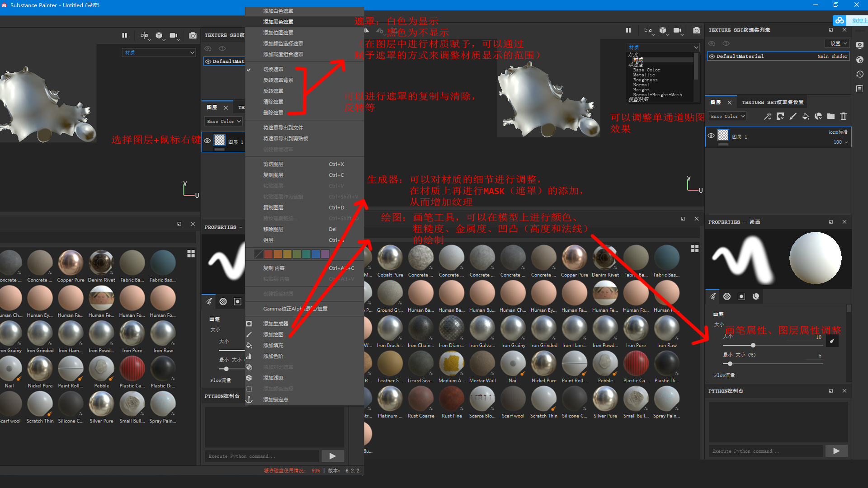Select the alpha tab icon in right properties

pyautogui.click(x=727, y=296)
